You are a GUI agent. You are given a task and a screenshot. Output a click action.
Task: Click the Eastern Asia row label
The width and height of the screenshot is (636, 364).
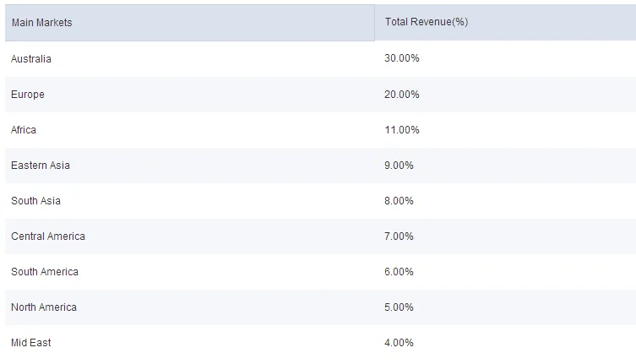pos(41,166)
